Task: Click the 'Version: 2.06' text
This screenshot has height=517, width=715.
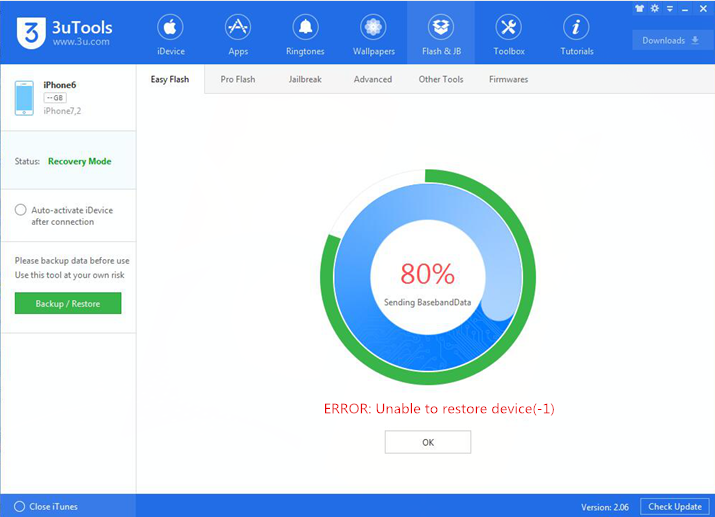Action: [605, 507]
